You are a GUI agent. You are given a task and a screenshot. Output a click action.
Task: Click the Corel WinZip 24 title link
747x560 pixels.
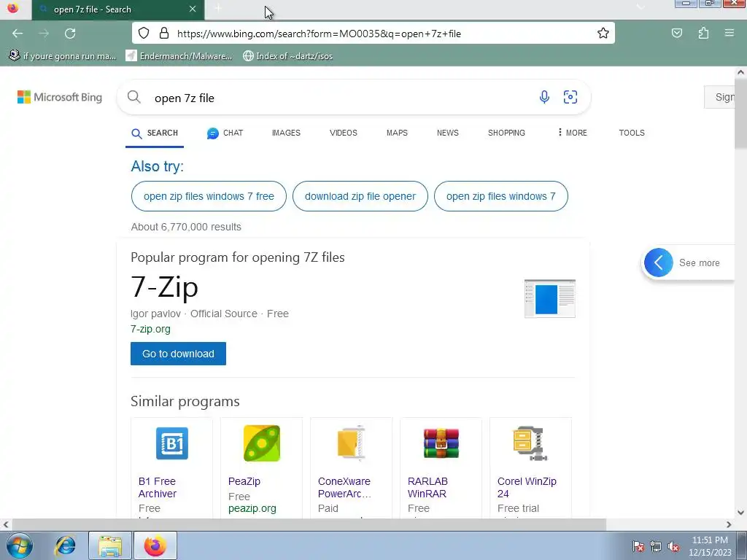(527, 488)
